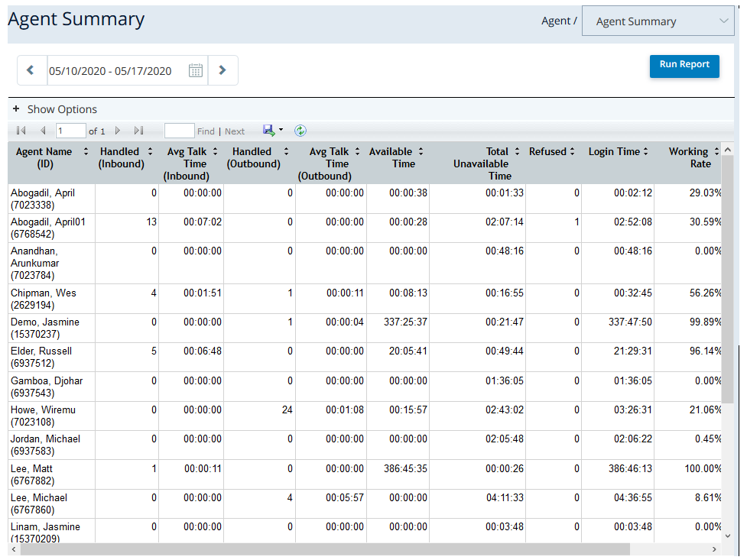The image size is (747, 560).
Task: Sort by Avg Talk Time (Outbound)
Action: pos(357,151)
